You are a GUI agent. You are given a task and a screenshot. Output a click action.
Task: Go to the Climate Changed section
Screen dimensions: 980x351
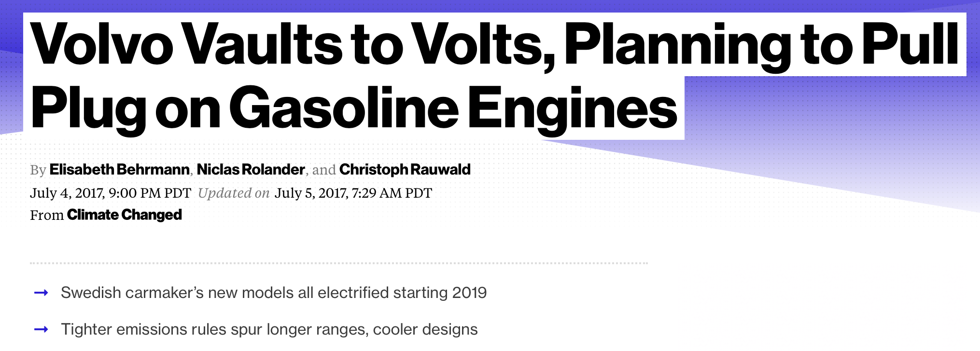pos(124,215)
